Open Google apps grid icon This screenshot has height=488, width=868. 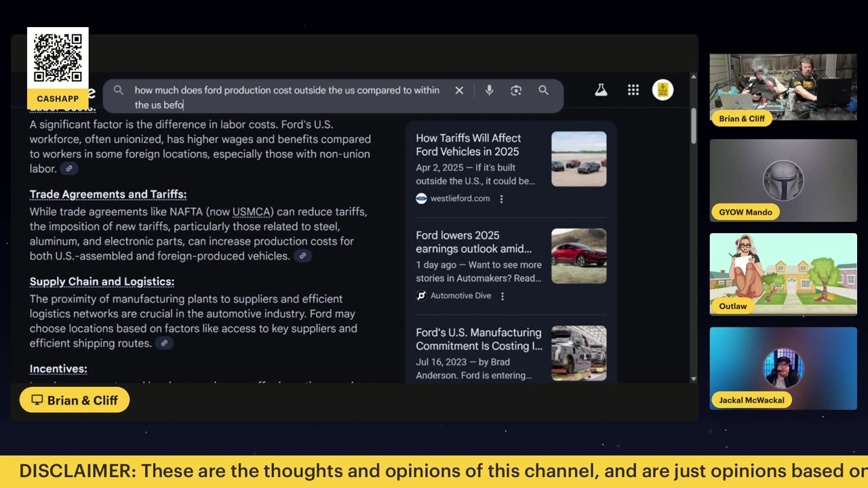coord(633,90)
